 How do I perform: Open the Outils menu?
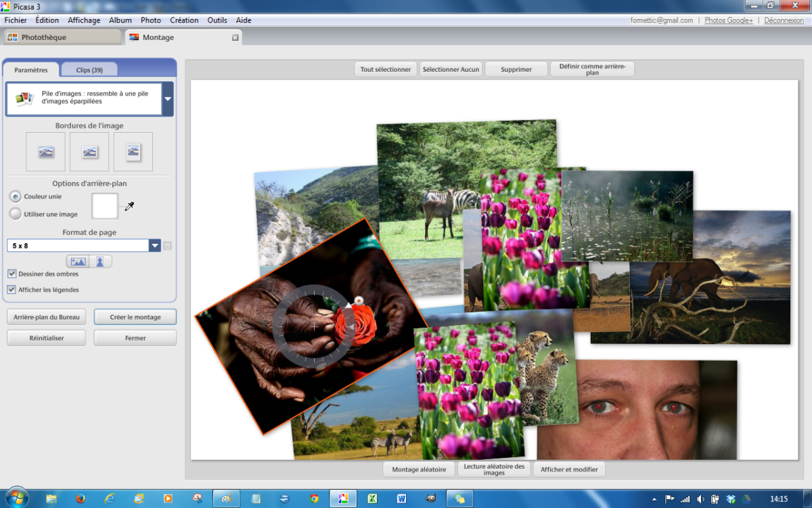click(x=217, y=20)
